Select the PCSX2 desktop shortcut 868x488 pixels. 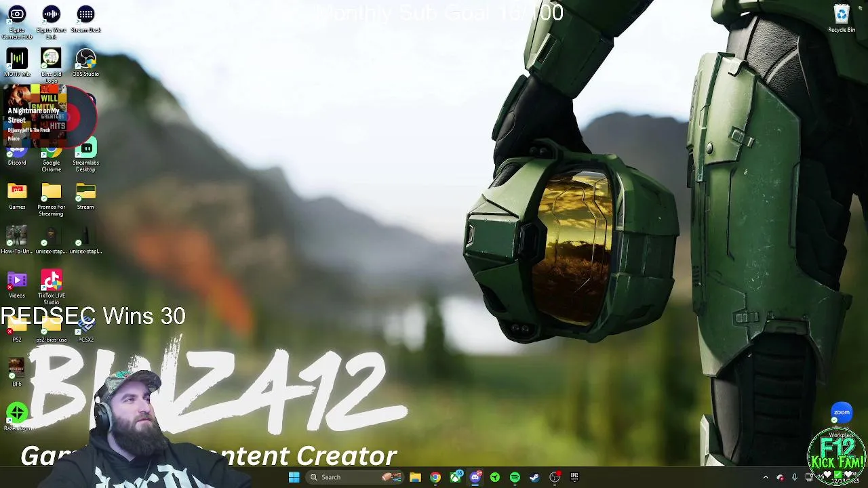point(85,328)
